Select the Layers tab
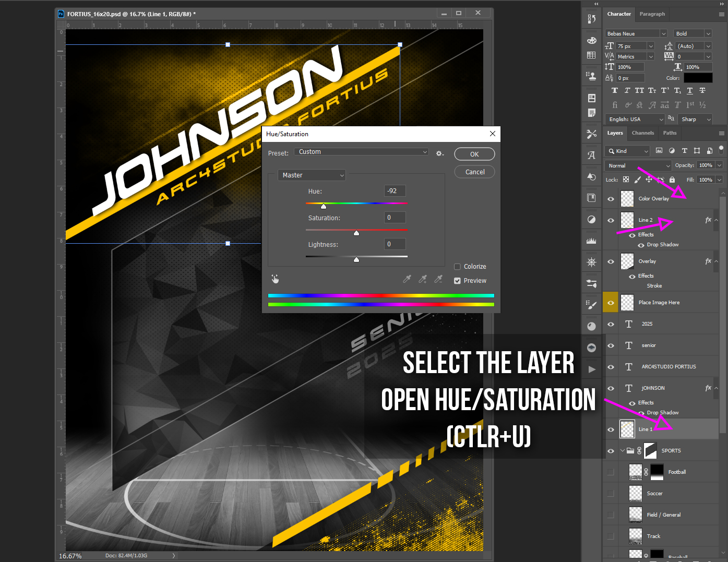The width and height of the screenshot is (728, 562). (x=615, y=133)
